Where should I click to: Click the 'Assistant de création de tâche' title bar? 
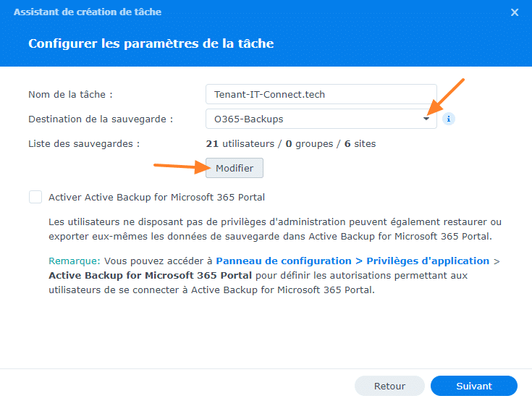coord(88,12)
